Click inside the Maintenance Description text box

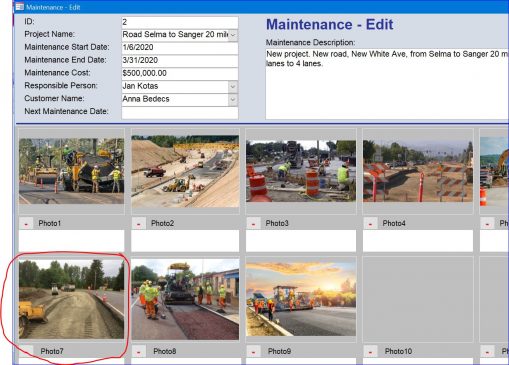387,84
